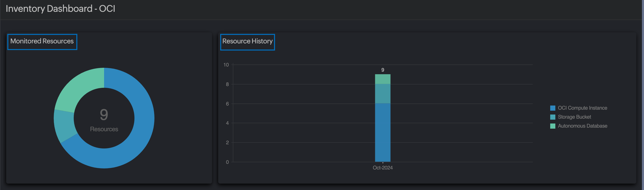The image size is (644, 190).
Task: Click the Oct-2024 x-axis label
Action: 383,168
